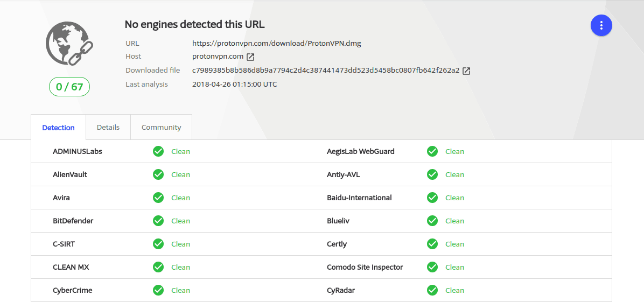Click the downloaded file SHA hash
This screenshot has width=644, height=302.
coord(326,71)
